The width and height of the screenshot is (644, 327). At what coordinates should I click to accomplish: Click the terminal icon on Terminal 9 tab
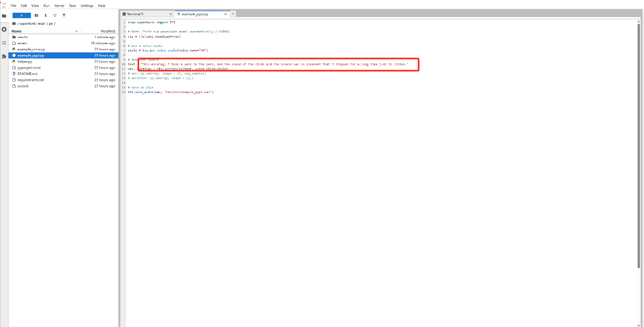click(124, 14)
